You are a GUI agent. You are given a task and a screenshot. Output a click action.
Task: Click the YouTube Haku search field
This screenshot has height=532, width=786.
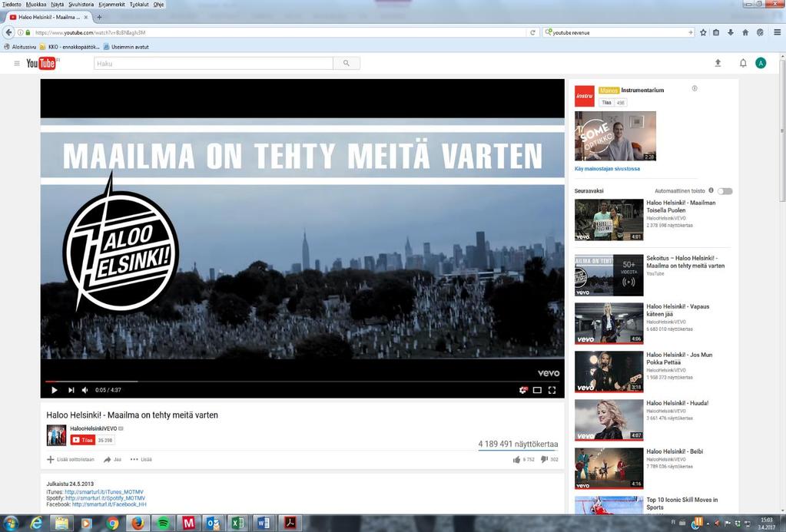pyautogui.click(x=214, y=63)
